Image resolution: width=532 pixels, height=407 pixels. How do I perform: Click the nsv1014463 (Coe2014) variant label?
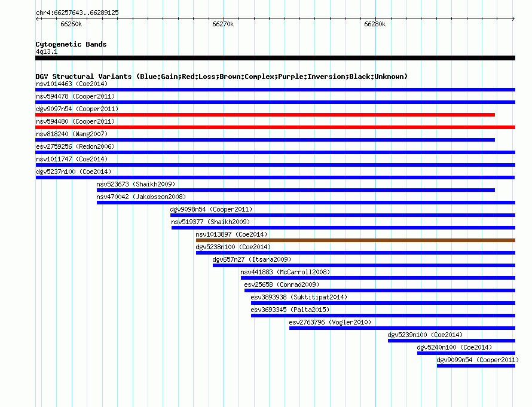(x=72, y=84)
